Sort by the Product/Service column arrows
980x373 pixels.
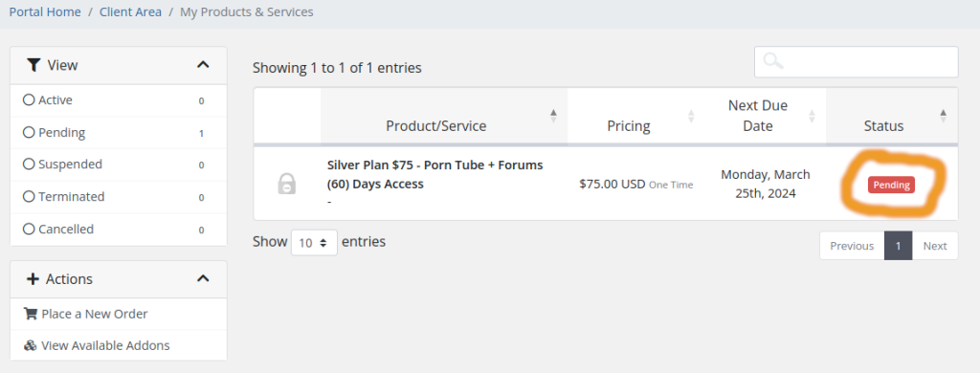click(553, 116)
